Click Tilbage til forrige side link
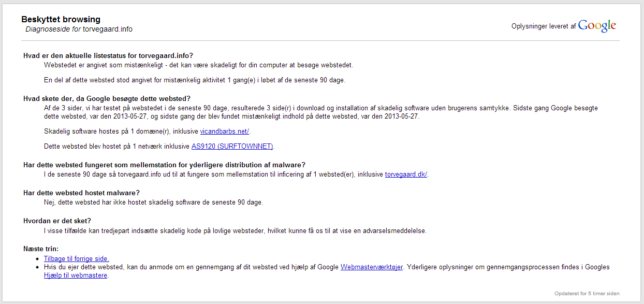This screenshot has width=644, height=304. (x=77, y=258)
